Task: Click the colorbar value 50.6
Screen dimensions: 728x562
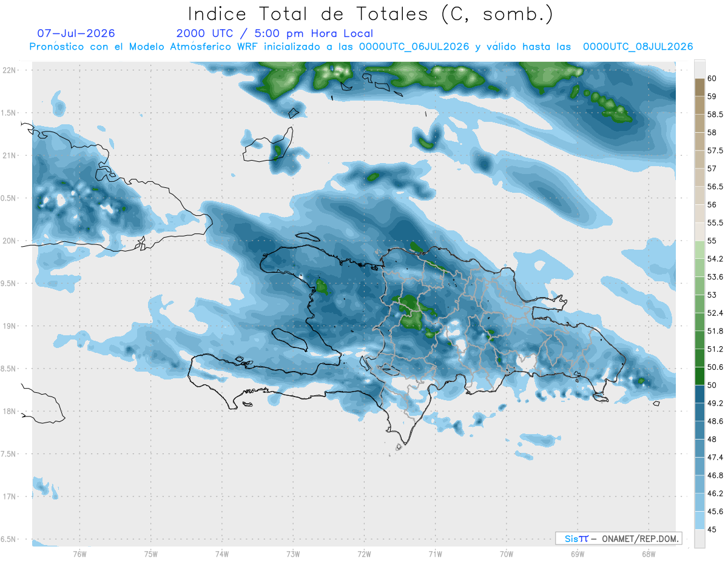Action: coord(715,367)
